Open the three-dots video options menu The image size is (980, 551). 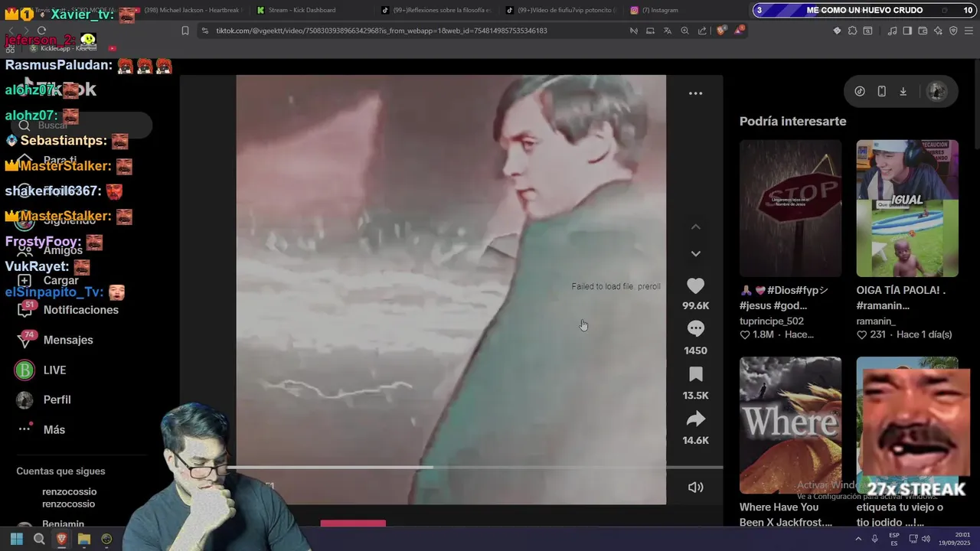695,93
